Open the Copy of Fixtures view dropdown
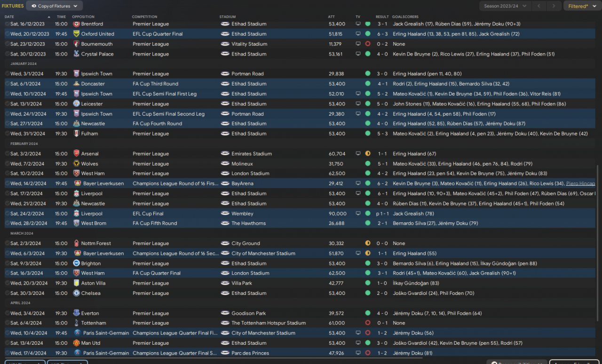602x364 pixels. click(55, 6)
